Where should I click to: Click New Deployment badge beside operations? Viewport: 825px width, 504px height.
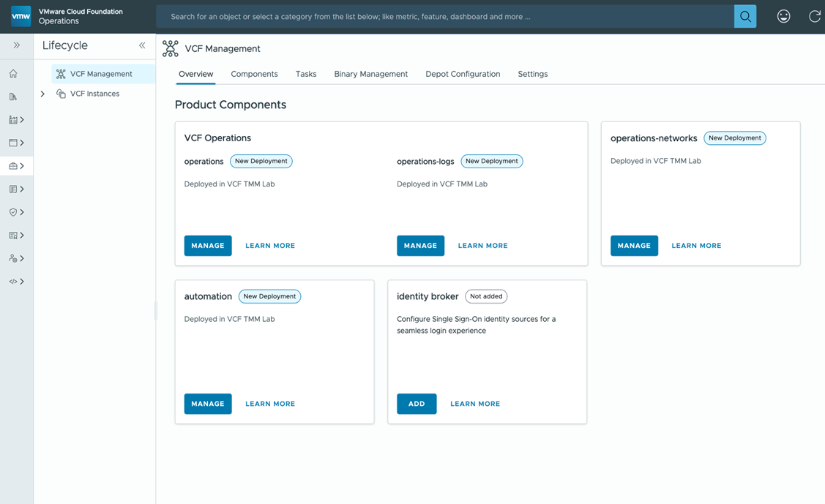click(x=261, y=162)
